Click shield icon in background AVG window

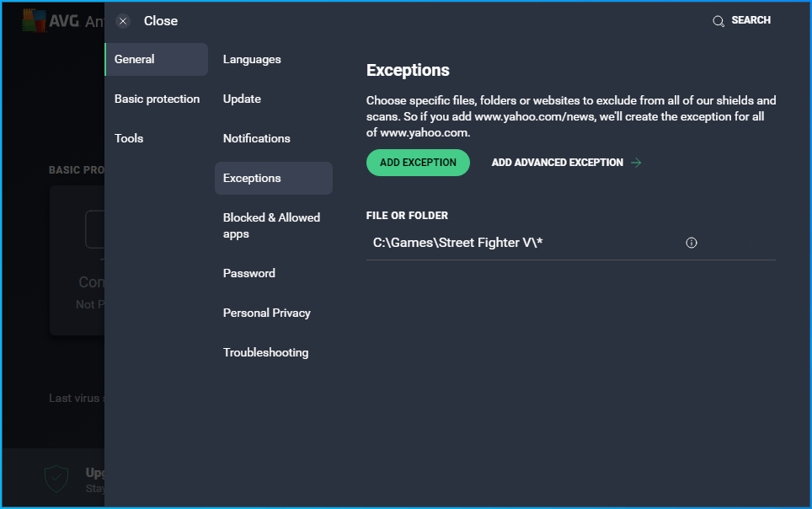(56, 478)
